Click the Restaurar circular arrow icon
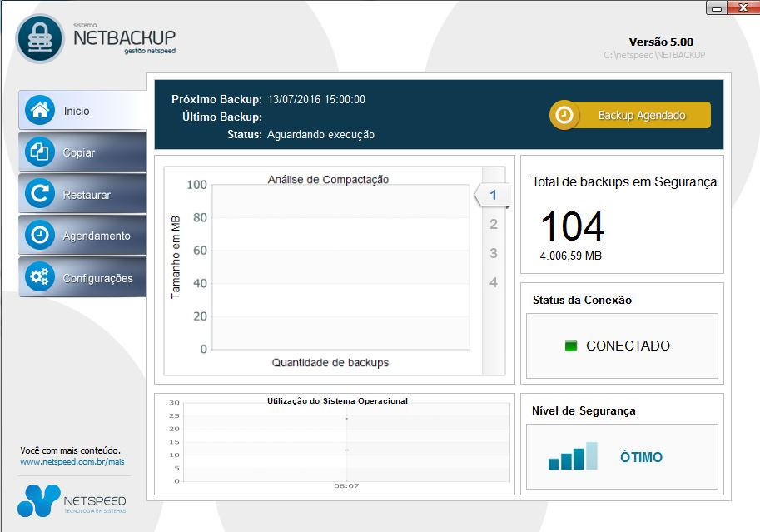 39,194
